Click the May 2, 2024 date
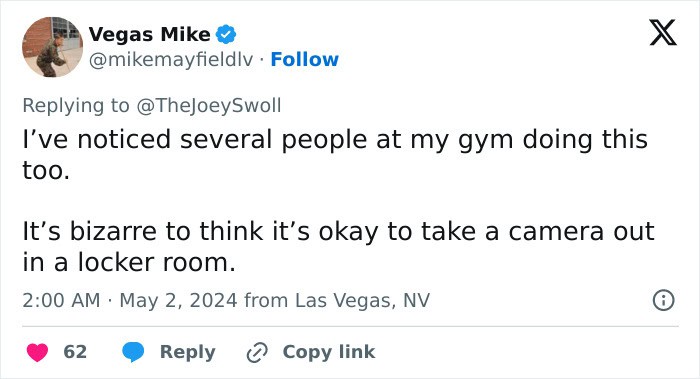This screenshot has height=379, width=700. 178,300
